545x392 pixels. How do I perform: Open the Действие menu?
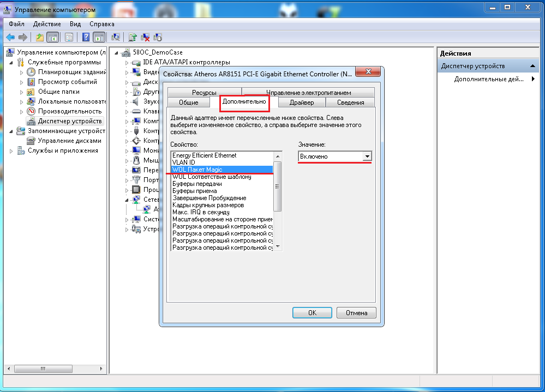pos(47,24)
